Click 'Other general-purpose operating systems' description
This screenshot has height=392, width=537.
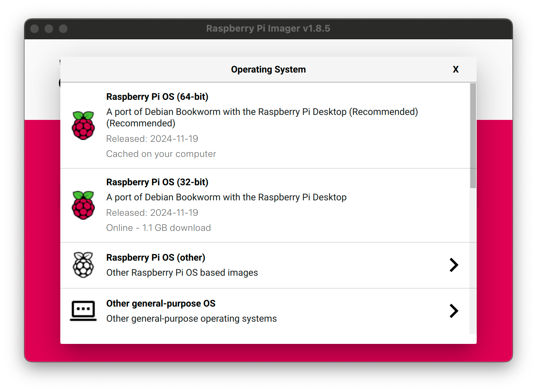(x=191, y=318)
